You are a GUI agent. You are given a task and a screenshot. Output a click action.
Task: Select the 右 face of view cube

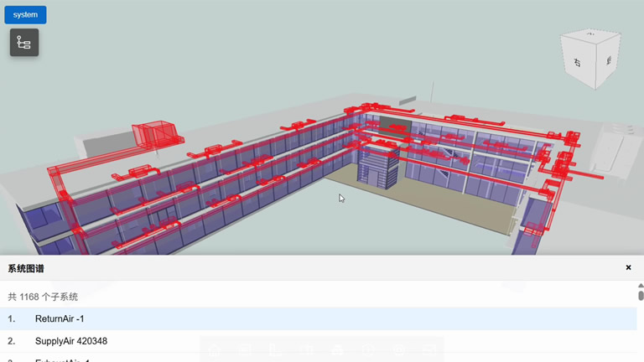tap(578, 62)
